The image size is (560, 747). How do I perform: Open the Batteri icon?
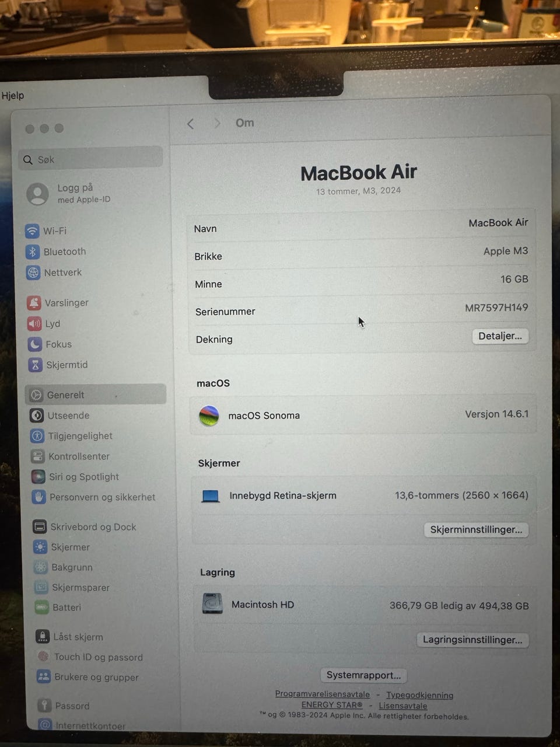pyautogui.click(x=42, y=608)
